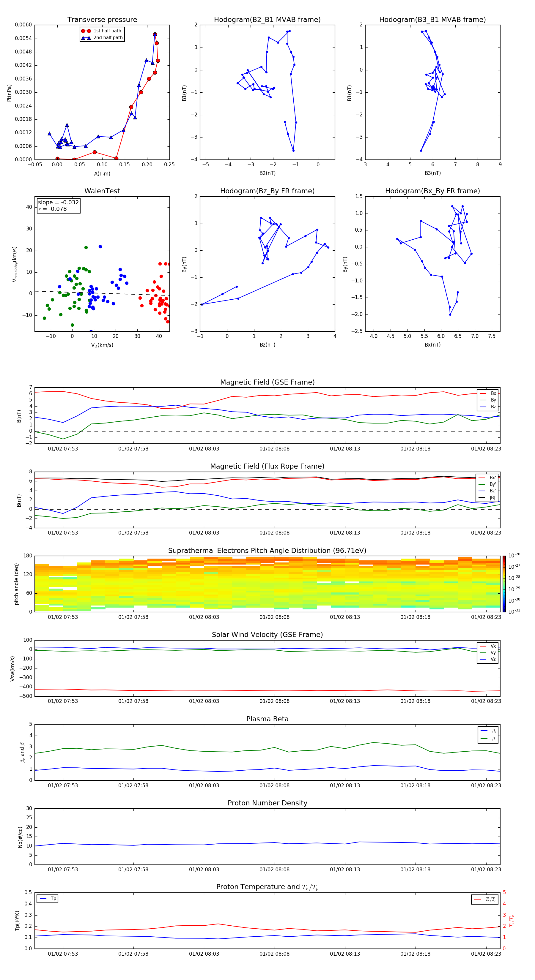Click '01/02 07:53' under Magnetic Field GSE panel
535x980 pixels.
click(63, 448)
